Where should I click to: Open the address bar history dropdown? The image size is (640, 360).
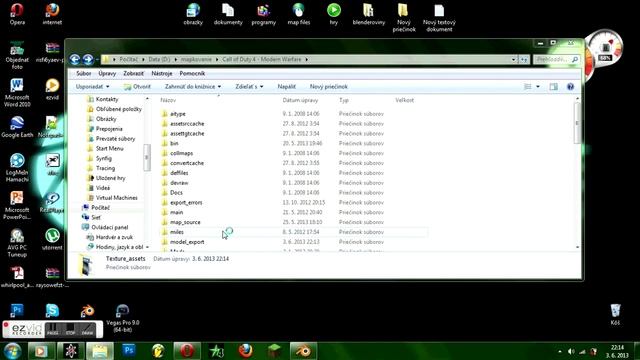(513, 60)
